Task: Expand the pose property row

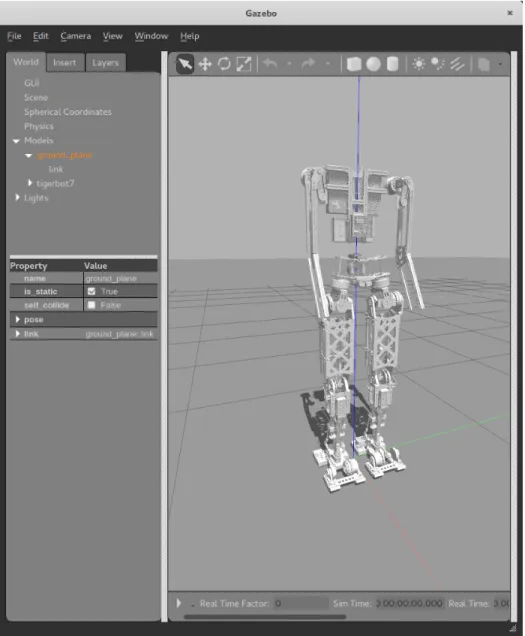Action: click(17, 320)
